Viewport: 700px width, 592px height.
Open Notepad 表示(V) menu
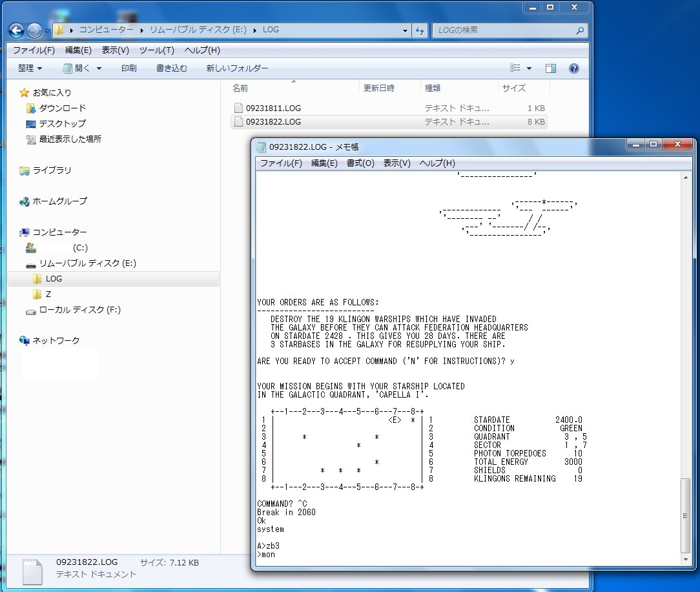tap(397, 163)
